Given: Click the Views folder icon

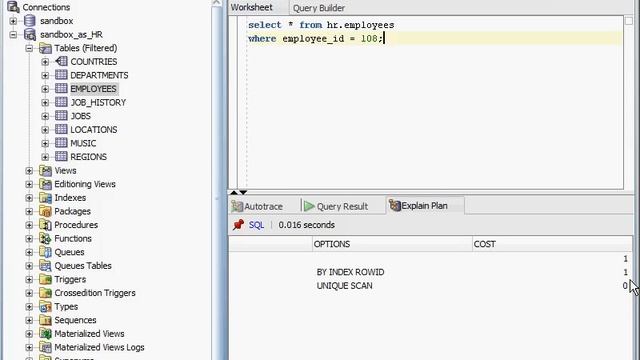Looking at the screenshot, I should (45, 171).
